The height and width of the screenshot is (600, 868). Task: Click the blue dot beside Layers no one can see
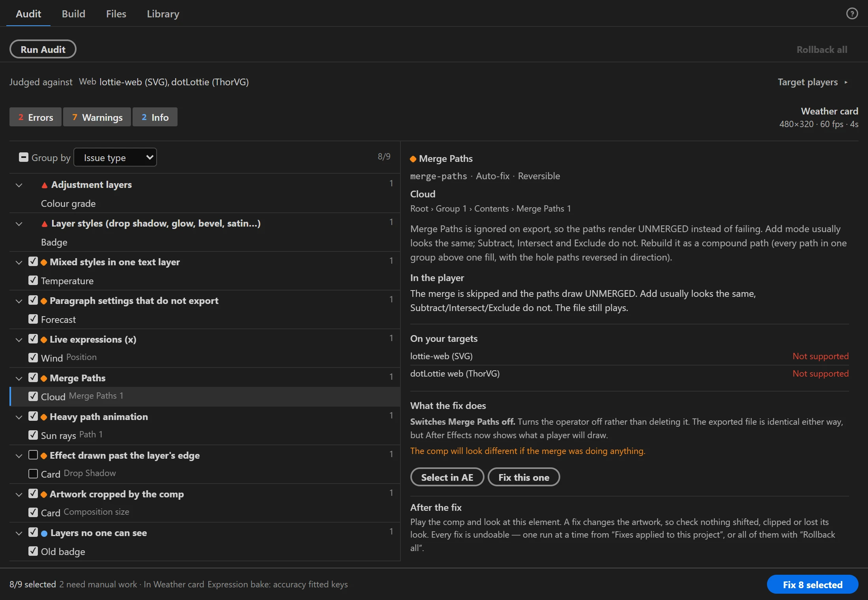pyautogui.click(x=44, y=533)
